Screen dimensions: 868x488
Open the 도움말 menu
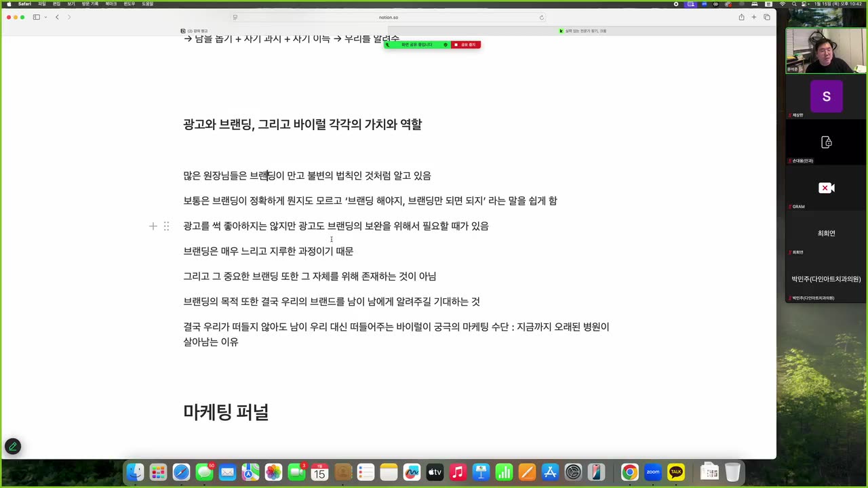147,4
